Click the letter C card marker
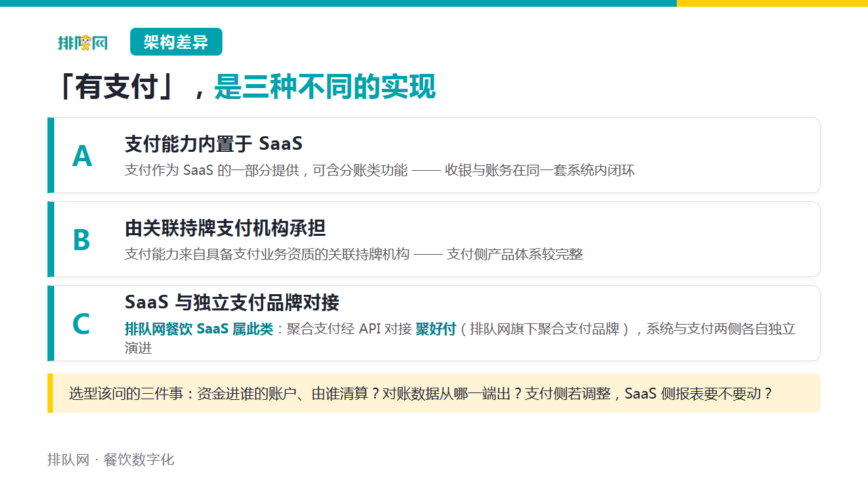The height and width of the screenshot is (488, 868). 81,324
